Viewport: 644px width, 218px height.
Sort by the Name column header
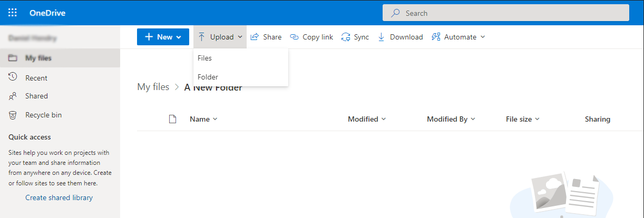(x=203, y=119)
